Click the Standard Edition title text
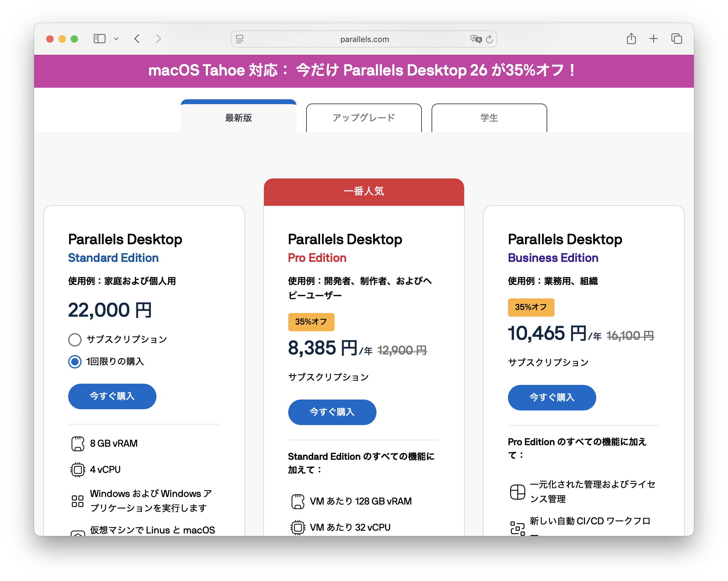This screenshot has height=581, width=728. [113, 258]
